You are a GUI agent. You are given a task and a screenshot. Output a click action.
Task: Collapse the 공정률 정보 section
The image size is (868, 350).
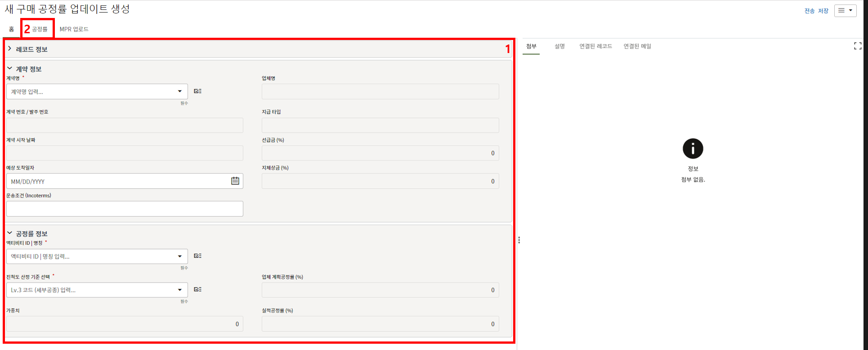click(x=10, y=233)
